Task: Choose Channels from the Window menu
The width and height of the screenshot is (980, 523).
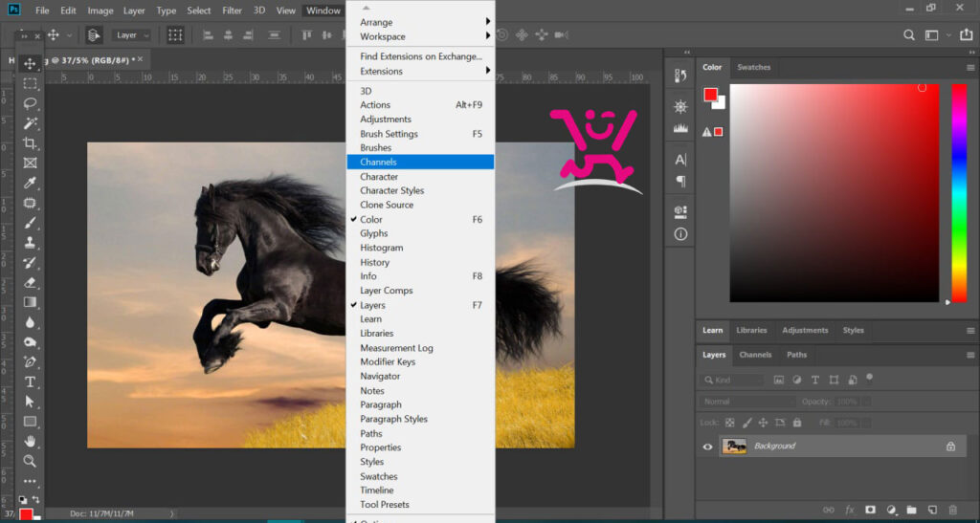Action: coord(421,163)
